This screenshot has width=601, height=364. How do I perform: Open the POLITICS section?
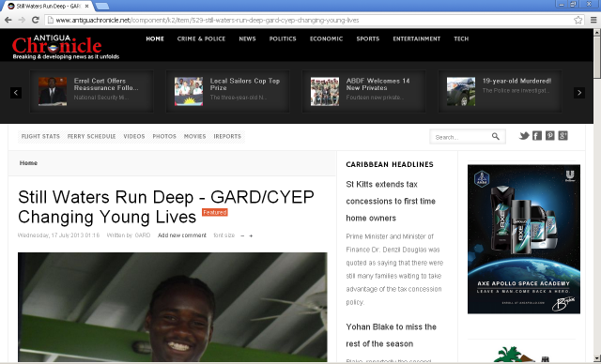[283, 38]
